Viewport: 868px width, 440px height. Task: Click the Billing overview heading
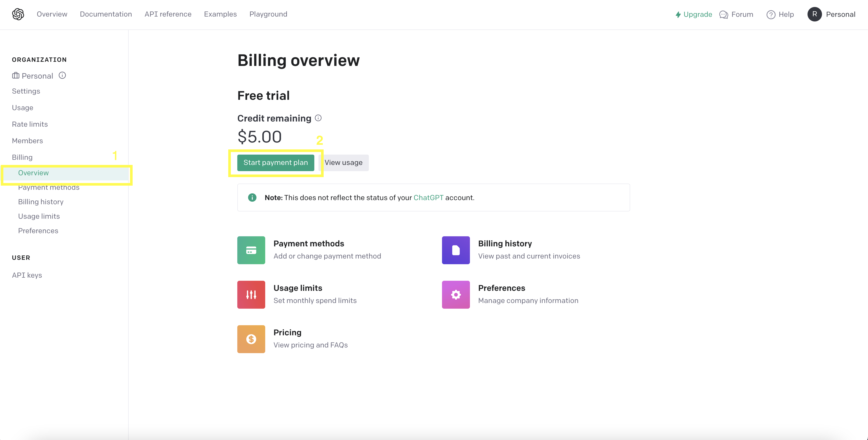pyautogui.click(x=299, y=61)
